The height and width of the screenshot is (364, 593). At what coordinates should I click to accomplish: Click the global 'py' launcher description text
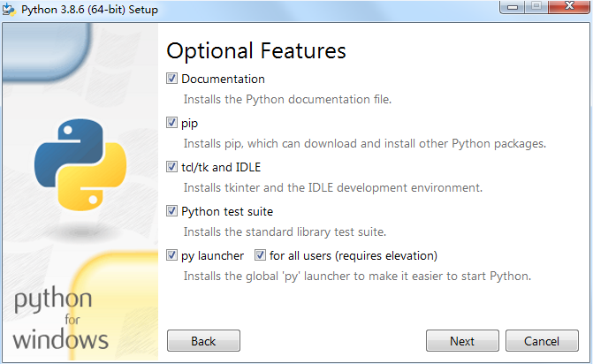tap(356, 276)
